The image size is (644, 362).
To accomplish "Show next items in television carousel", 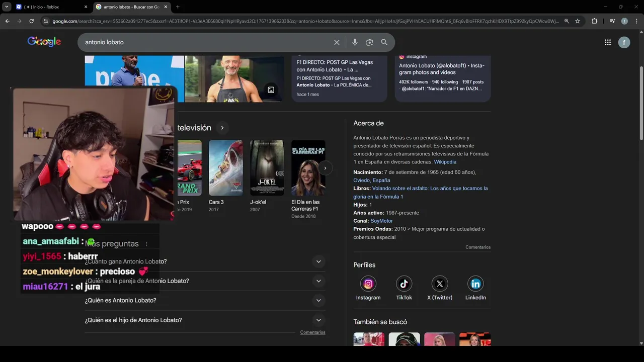I will [325, 168].
